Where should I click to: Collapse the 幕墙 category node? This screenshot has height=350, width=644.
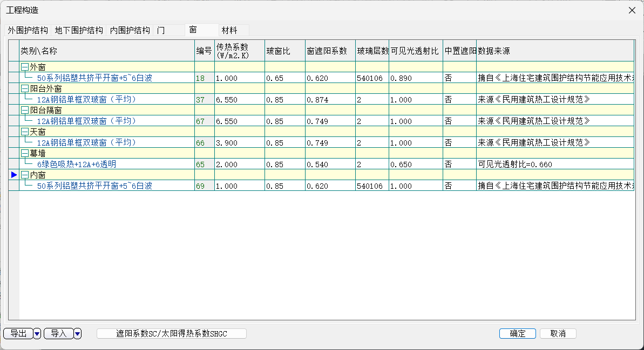point(25,153)
